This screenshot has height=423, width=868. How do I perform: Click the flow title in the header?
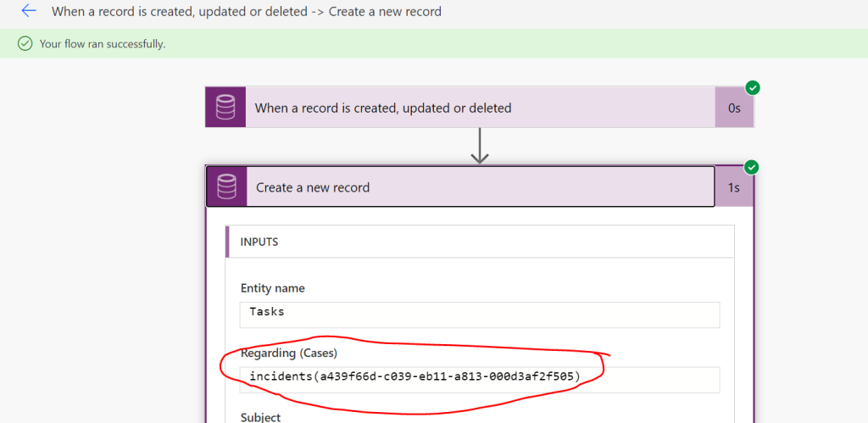[246, 12]
